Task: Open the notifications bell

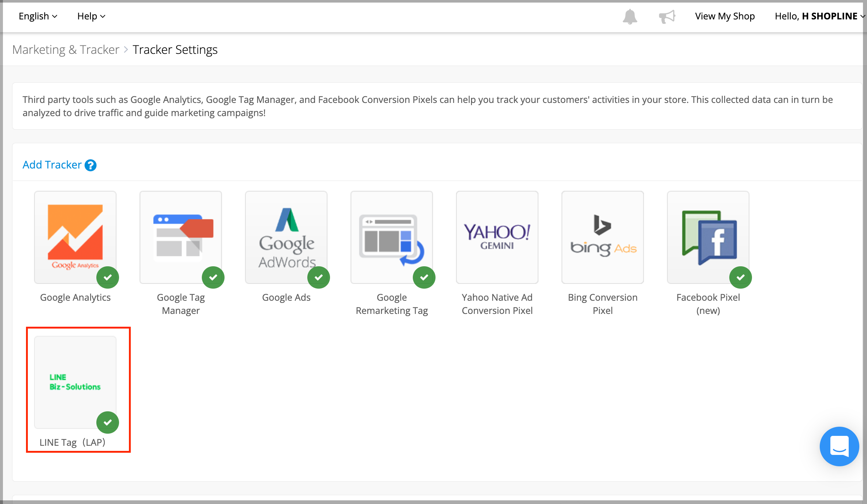Action: [630, 16]
